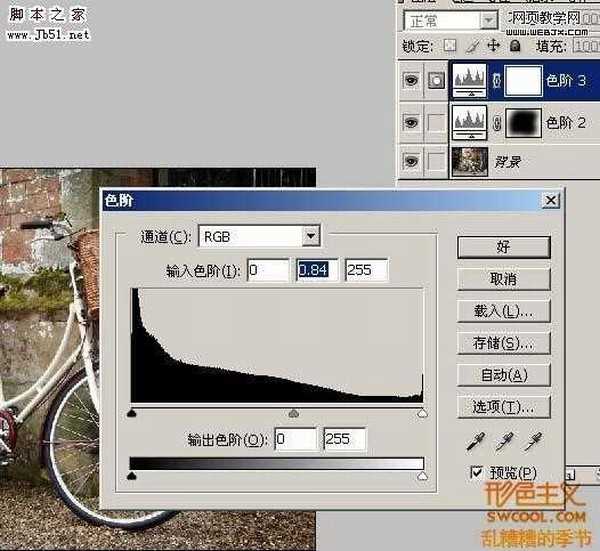Select the 色阶 3 layer name
Viewport: 600px width, 551px height.
point(566,81)
